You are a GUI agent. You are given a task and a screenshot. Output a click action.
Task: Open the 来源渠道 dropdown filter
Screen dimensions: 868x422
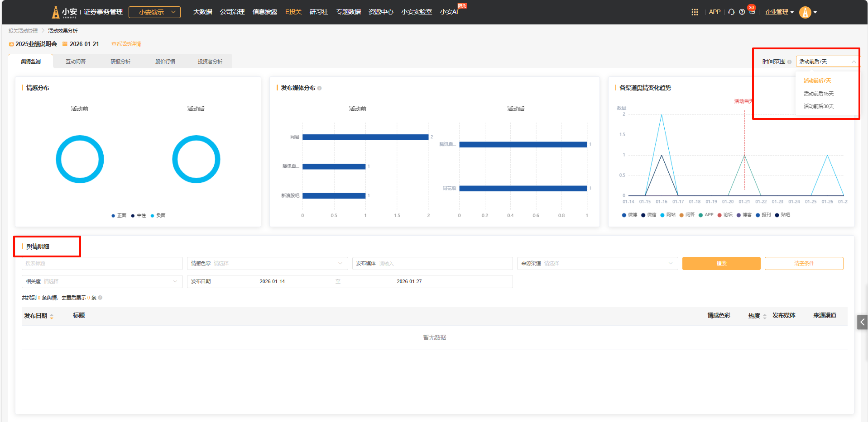tap(597, 263)
